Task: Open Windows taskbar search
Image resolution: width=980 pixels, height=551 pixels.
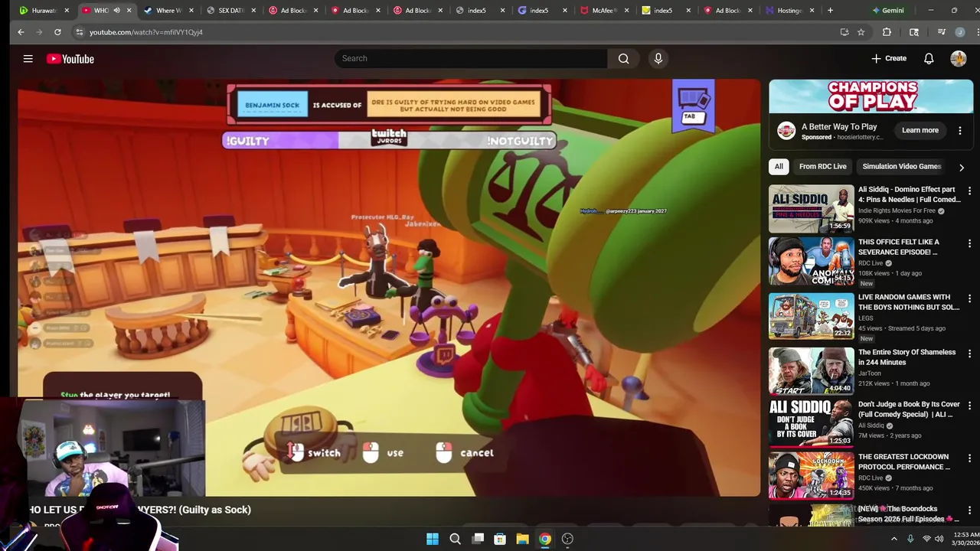Action: point(455,539)
